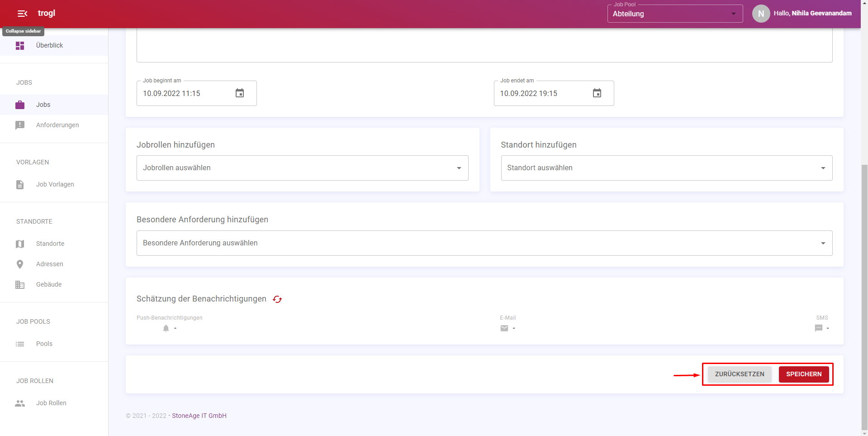
Task: Expand the Jobrollen auswählen dropdown
Action: (x=302, y=168)
